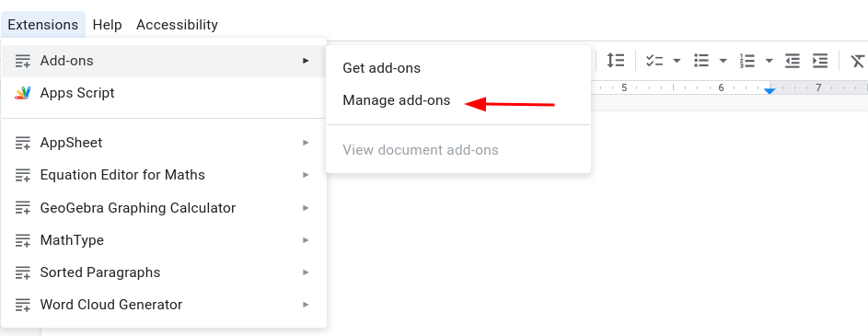Click the checklist icon in toolbar

tap(654, 61)
